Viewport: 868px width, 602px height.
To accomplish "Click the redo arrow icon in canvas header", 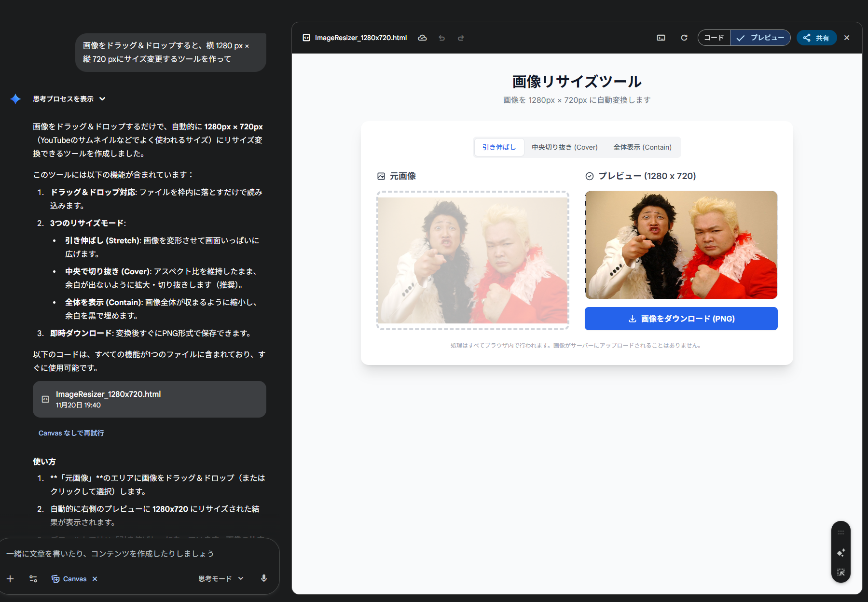I will [x=461, y=38].
